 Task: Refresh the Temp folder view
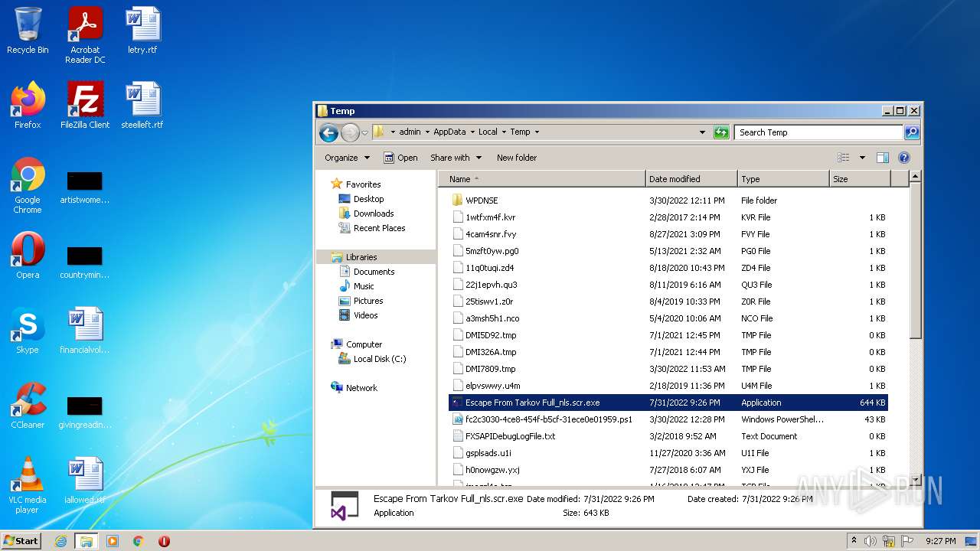pos(721,132)
